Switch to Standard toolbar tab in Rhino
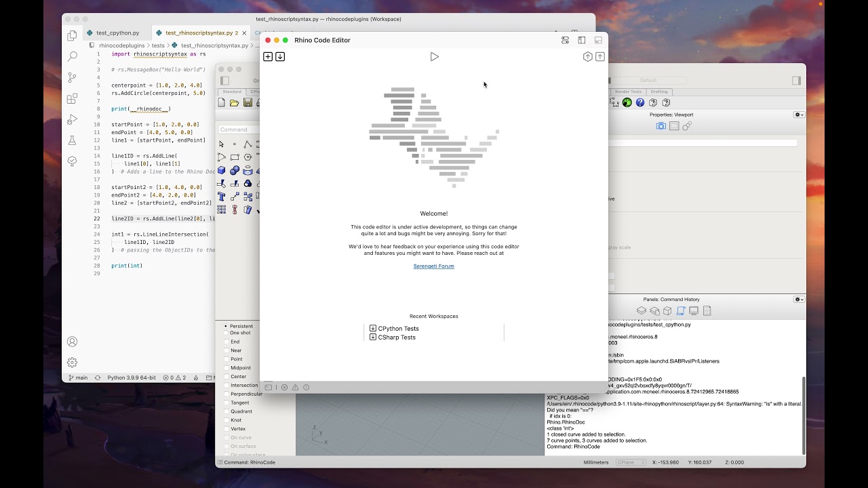This screenshot has height=488, width=868. click(232, 91)
